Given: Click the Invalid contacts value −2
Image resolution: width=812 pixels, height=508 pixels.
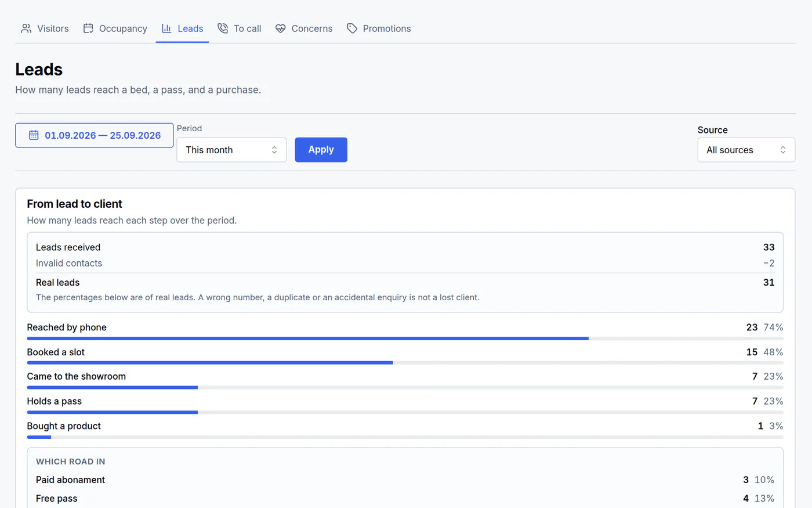Looking at the screenshot, I should (768, 263).
